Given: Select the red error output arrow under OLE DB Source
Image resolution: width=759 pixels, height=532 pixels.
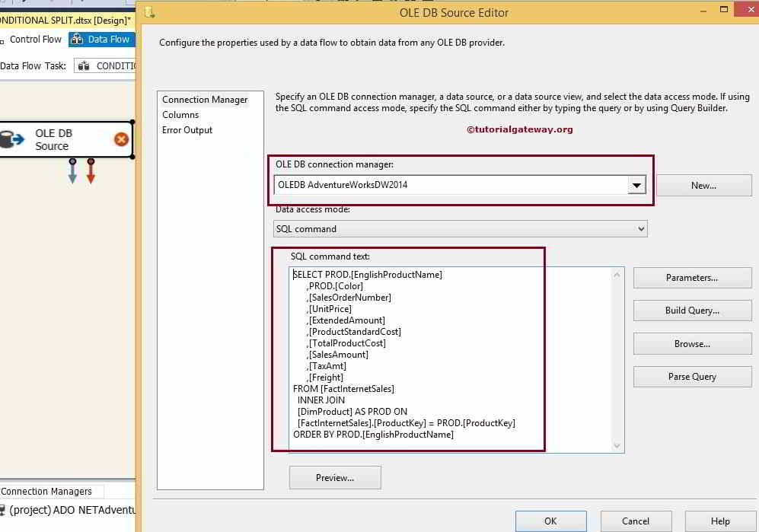Looking at the screenshot, I should pyautogui.click(x=91, y=171).
